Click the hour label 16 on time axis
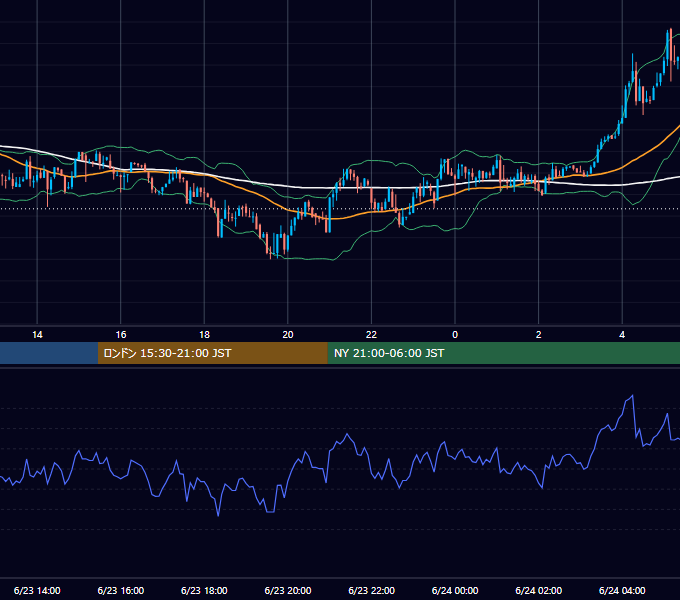Image resolution: width=680 pixels, height=600 pixels. coord(121,335)
